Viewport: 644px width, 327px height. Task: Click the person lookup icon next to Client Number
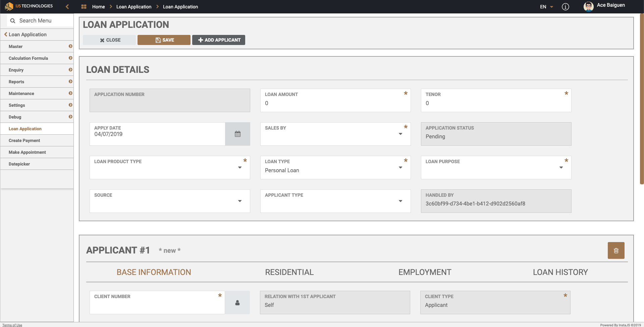[x=237, y=302]
